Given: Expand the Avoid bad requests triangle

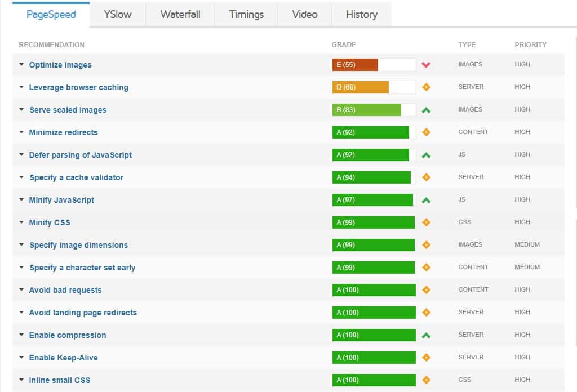Looking at the screenshot, I should 21,290.
